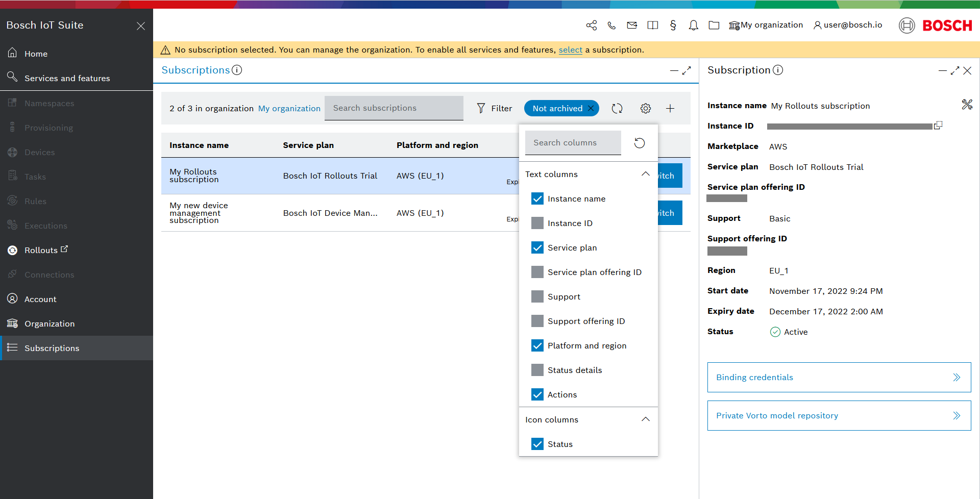Remove the Not archived filter chip
Screen dimensions: 980x499
[591, 108]
